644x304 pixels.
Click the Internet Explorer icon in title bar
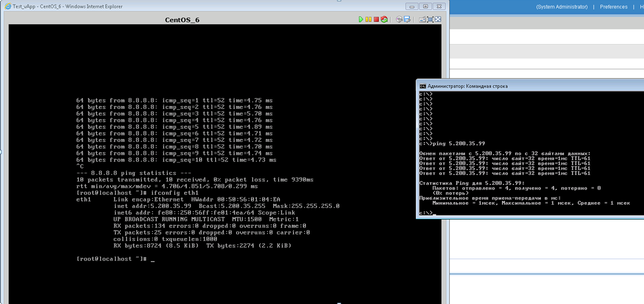click(x=7, y=6)
